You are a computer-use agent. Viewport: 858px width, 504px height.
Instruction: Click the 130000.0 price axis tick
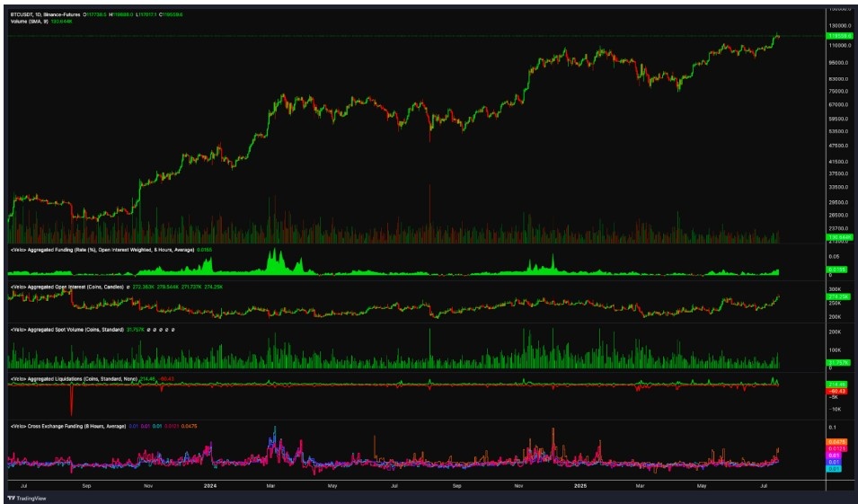(x=838, y=26)
